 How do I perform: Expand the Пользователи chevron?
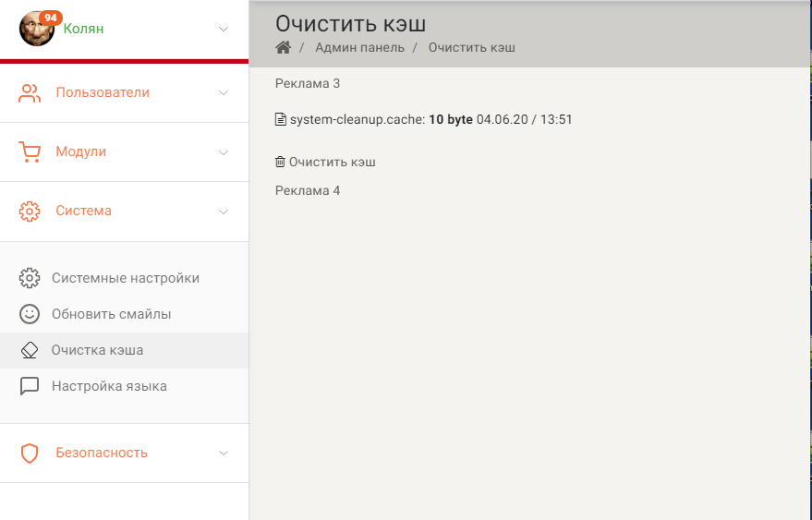(x=224, y=93)
